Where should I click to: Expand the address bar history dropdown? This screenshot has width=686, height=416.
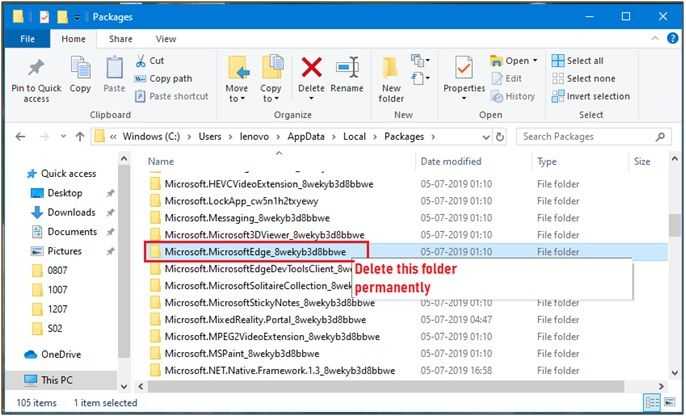click(x=486, y=137)
